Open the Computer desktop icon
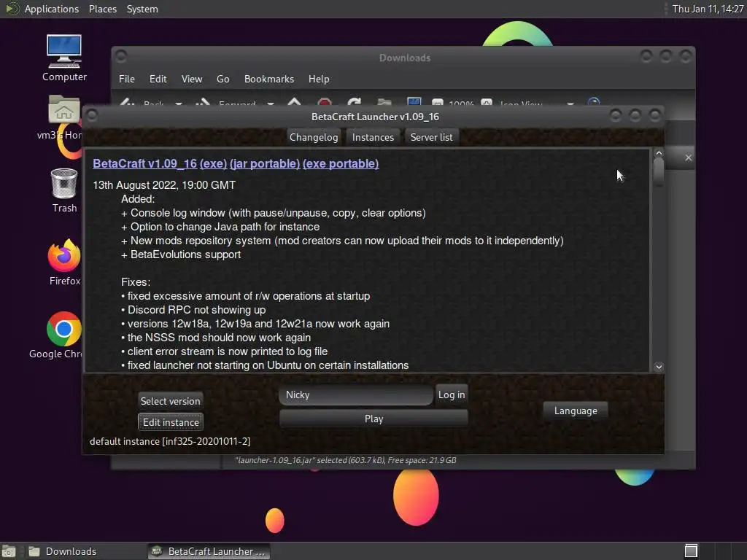Screen dimensions: 747x560 pyautogui.click(x=64, y=58)
